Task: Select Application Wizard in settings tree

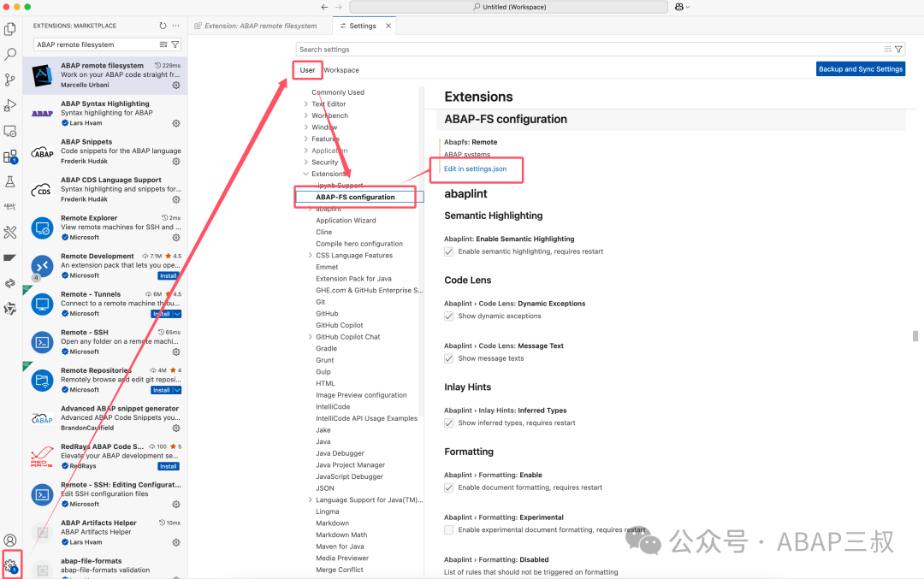Action: tap(346, 221)
